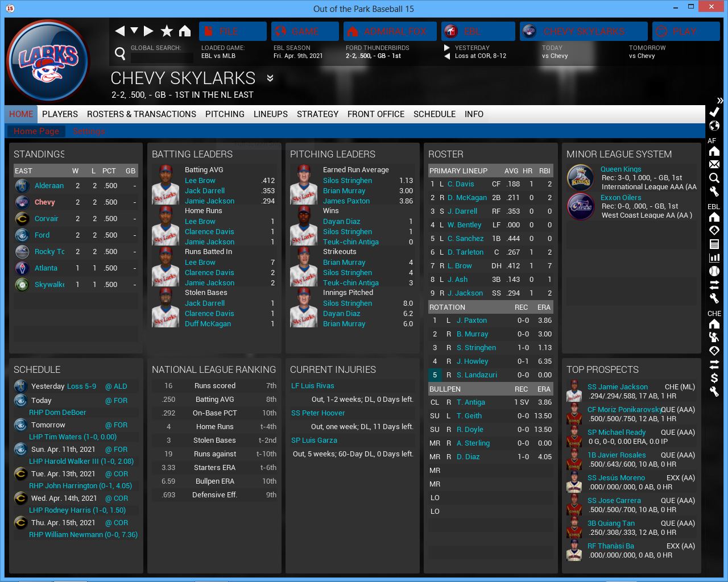Expand the chevron beside Chevy Skylarks title

coord(270,78)
